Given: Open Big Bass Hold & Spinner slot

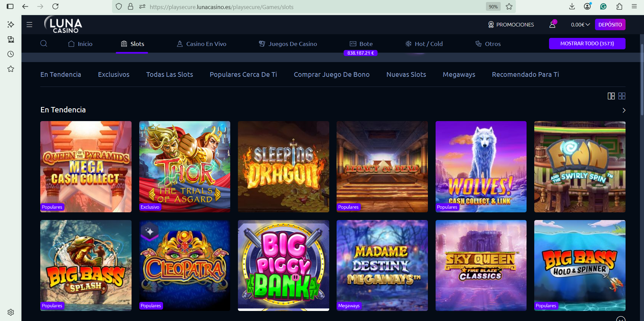Looking at the screenshot, I should (x=580, y=265).
